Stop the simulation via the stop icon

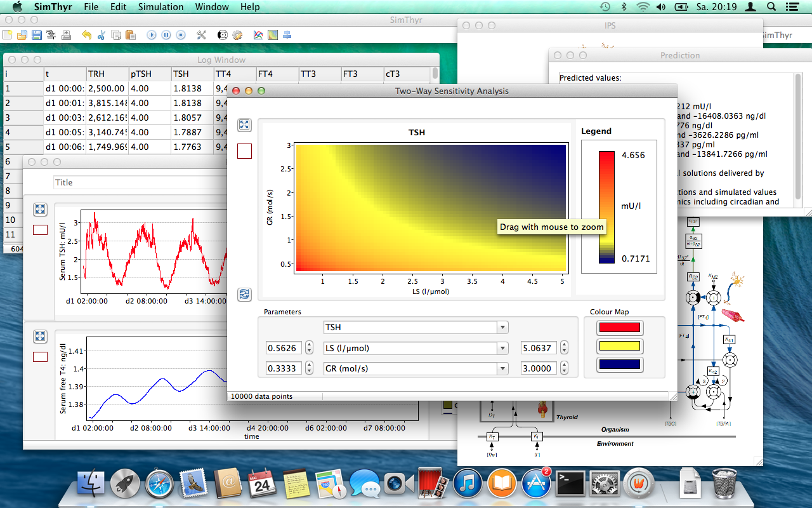[182, 35]
